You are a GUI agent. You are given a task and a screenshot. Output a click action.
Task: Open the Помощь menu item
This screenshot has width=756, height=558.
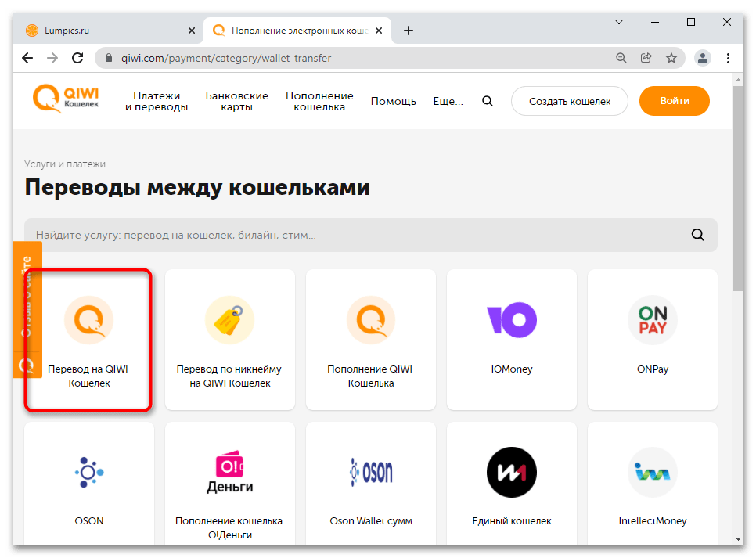(x=393, y=101)
